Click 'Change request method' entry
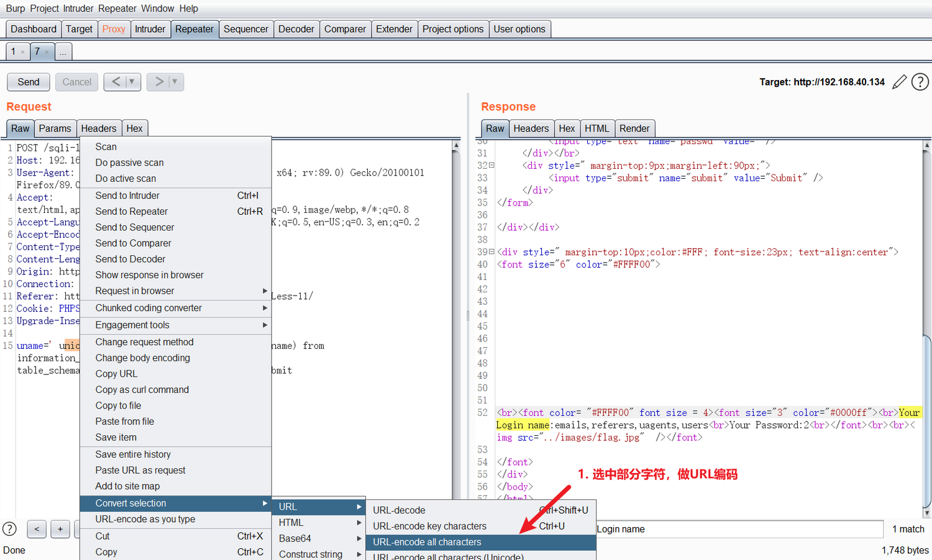 176,342
